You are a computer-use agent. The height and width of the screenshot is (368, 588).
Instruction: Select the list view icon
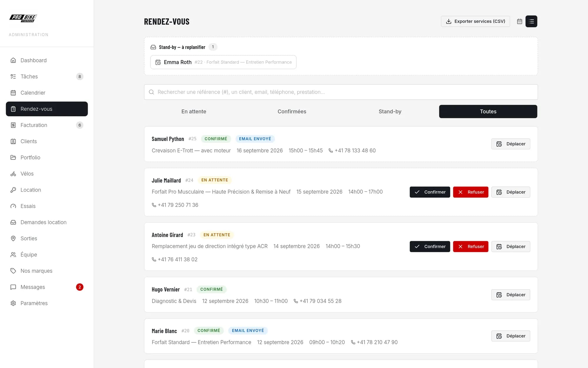531,21
